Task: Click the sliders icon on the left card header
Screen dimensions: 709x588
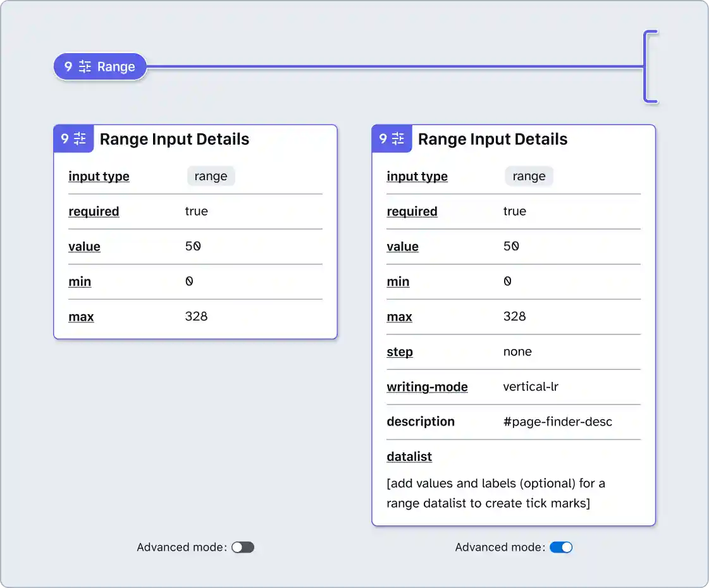Action: (80, 138)
